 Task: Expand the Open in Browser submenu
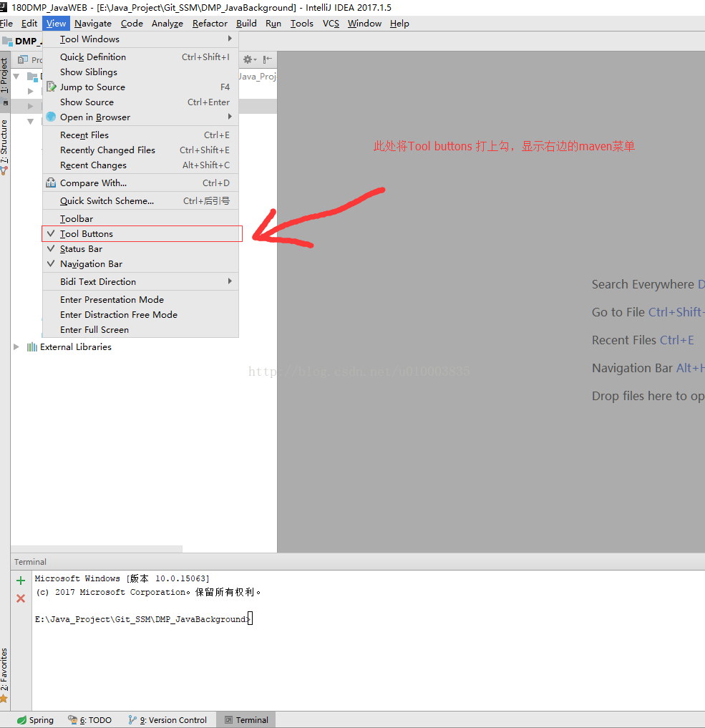[140, 117]
